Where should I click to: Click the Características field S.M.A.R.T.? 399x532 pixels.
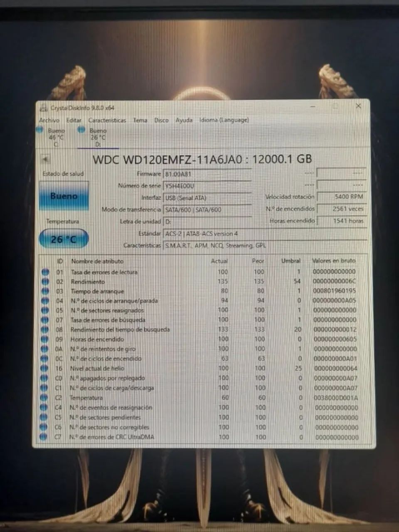tap(265, 246)
